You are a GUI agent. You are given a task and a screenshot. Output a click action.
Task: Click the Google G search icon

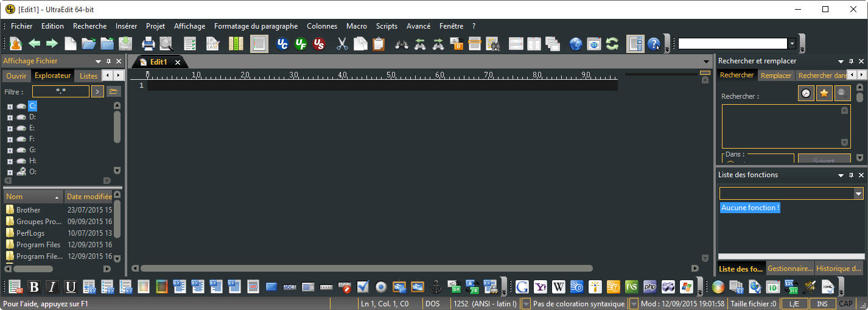click(522, 287)
